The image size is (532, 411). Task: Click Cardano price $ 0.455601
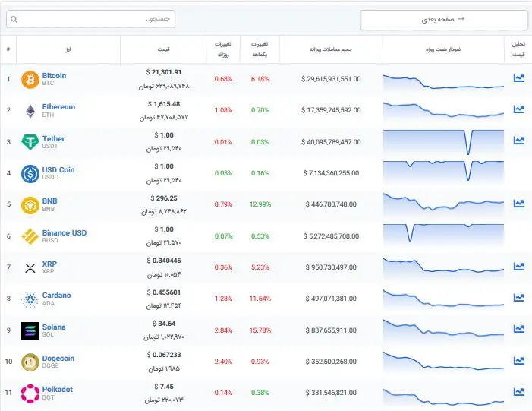[x=163, y=292]
